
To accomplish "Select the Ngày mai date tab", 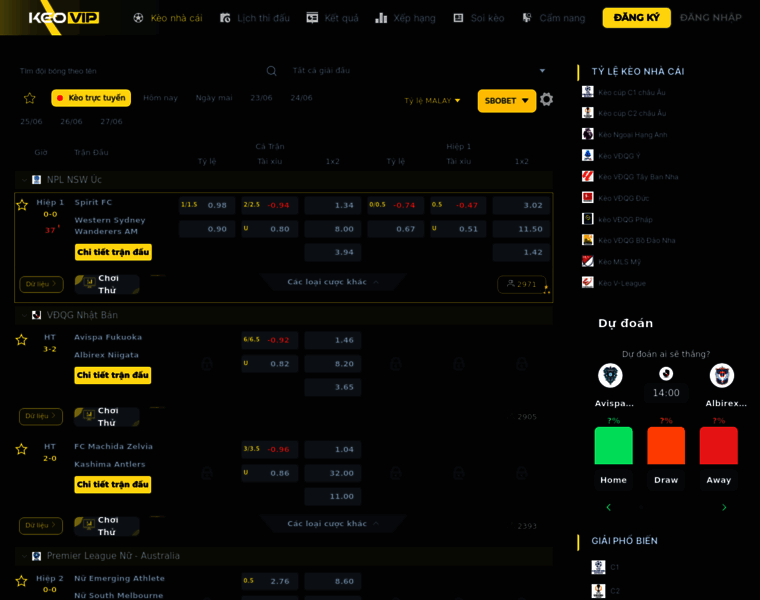I will click(214, 98).
